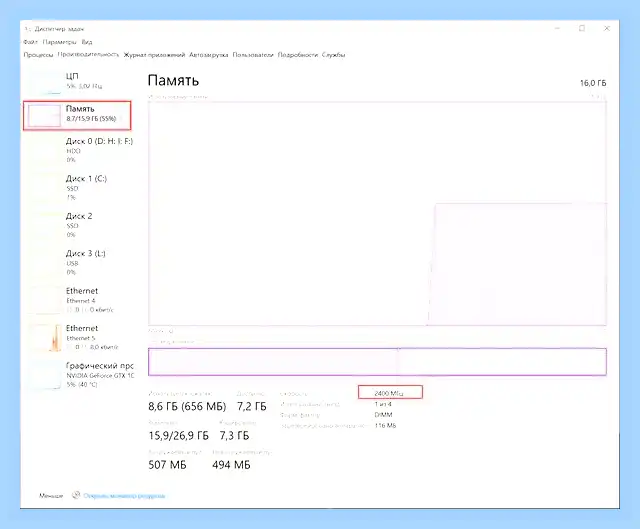Click the DIMM form factor value
The image size is (640, 529).
coord(383,415)
